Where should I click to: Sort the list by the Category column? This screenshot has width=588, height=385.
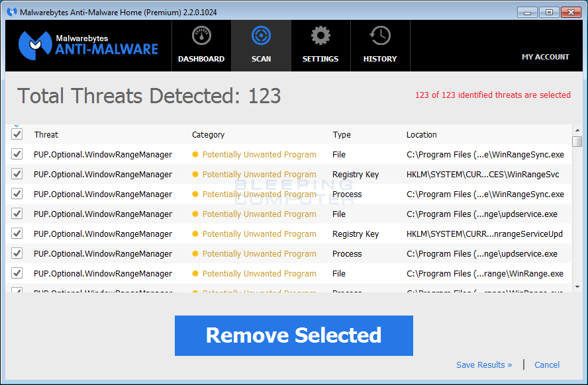(x=208, y=134)
